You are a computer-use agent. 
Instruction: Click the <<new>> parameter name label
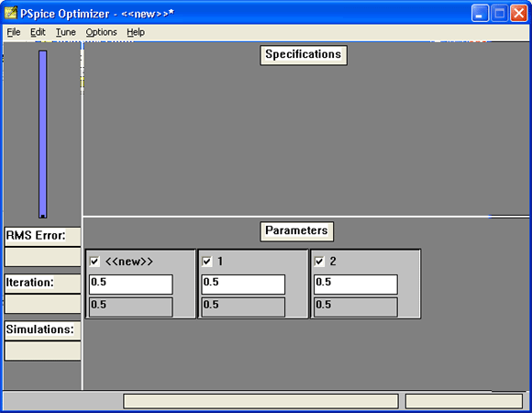[129, 262]
